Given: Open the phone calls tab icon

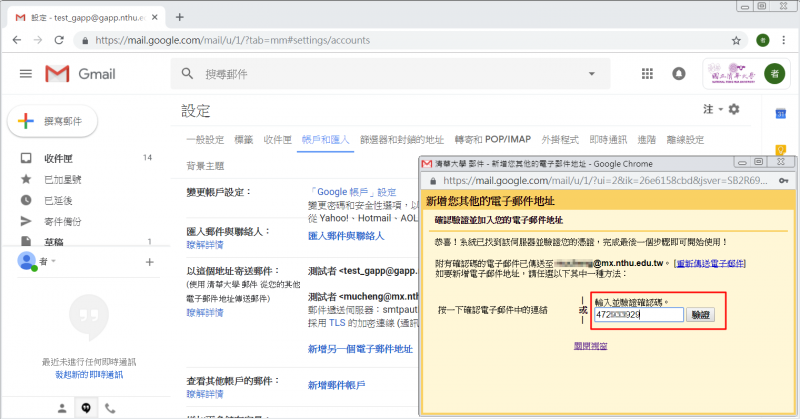Looking at the screenshot, I should pyautogui.click(x=110, y=408).
